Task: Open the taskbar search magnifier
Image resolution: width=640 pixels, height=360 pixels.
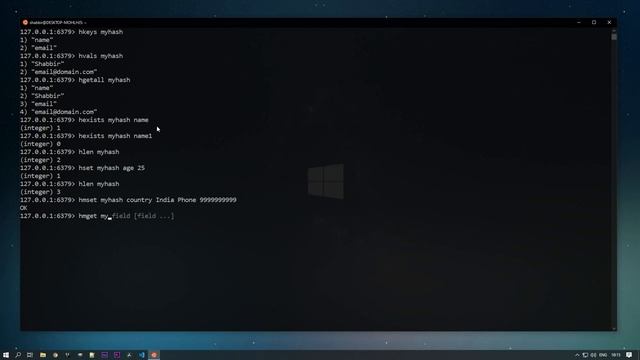Action: pos(18,355)
